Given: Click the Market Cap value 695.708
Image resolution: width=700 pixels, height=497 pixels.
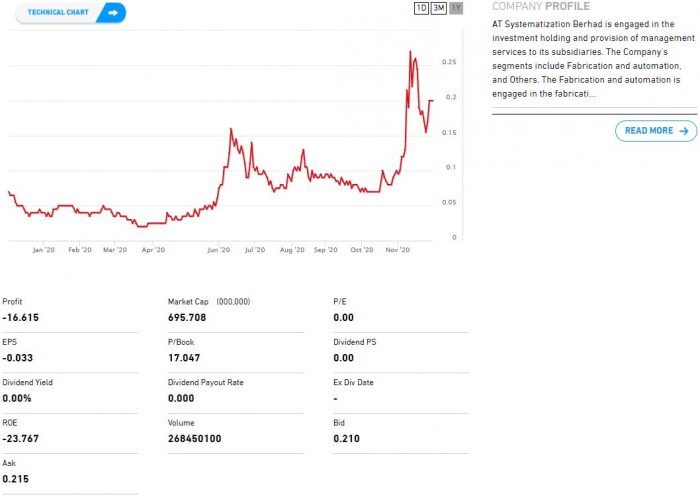Looking at the screenshot, I should click(189, 317).
